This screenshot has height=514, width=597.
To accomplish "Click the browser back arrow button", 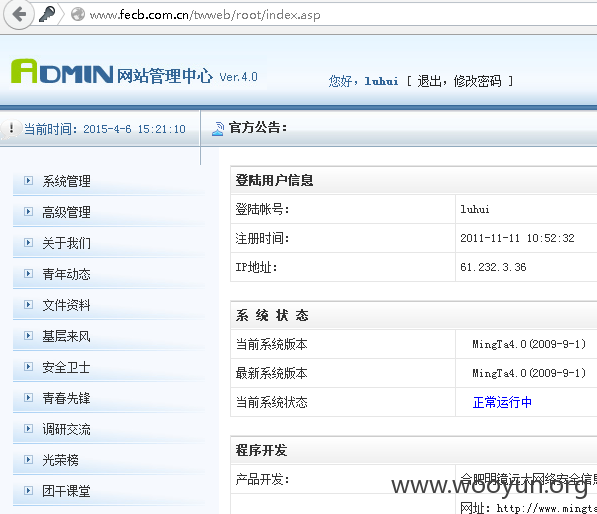I will [x=19, y=14].
